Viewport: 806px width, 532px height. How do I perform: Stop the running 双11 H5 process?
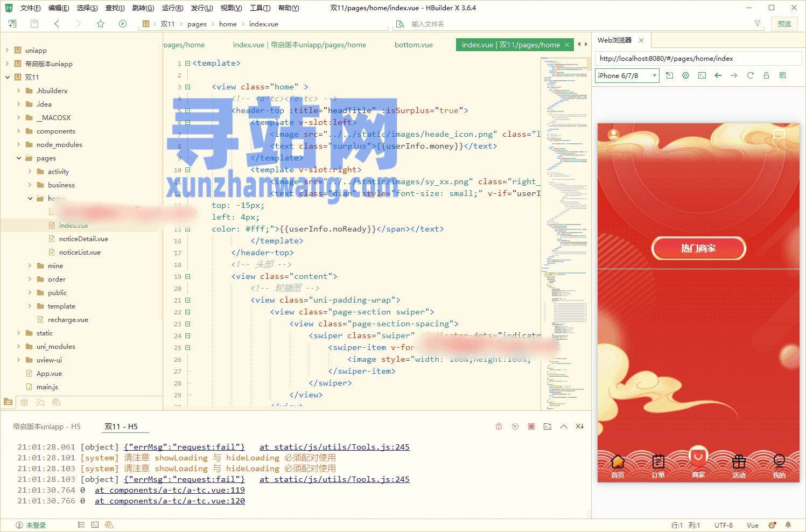pyautogui.click(x=531, y=426)
